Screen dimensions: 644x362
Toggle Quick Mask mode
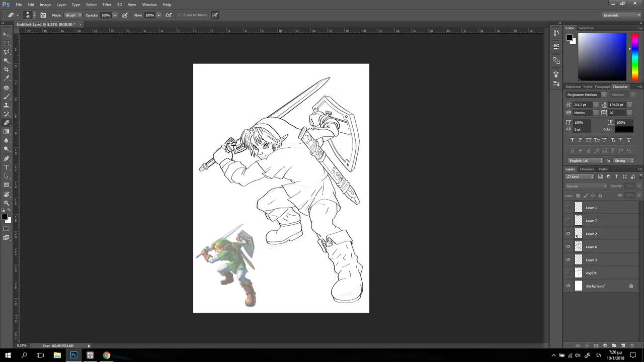click(x=7, y=229)
